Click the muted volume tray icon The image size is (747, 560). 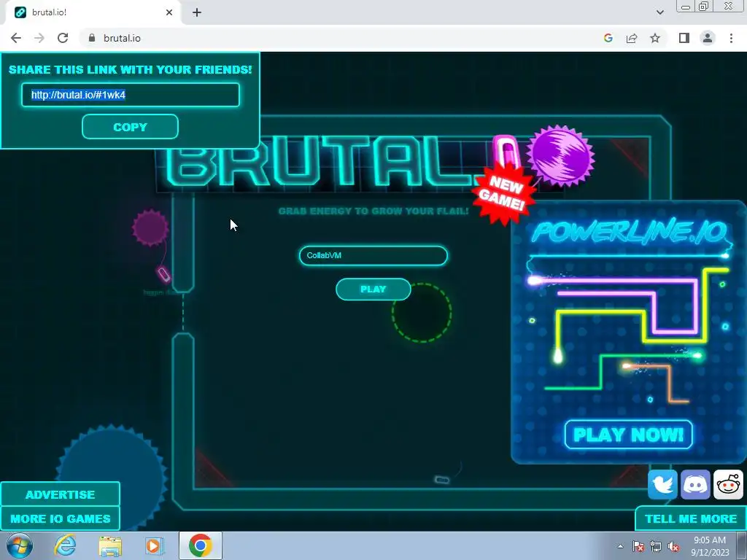click(673, 546)
